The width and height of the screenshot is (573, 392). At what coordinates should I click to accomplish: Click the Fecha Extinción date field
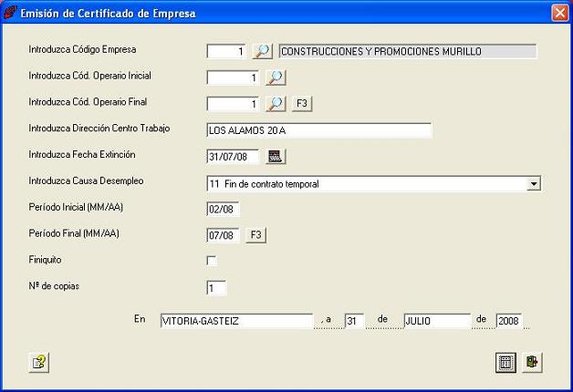coord(233,157)
